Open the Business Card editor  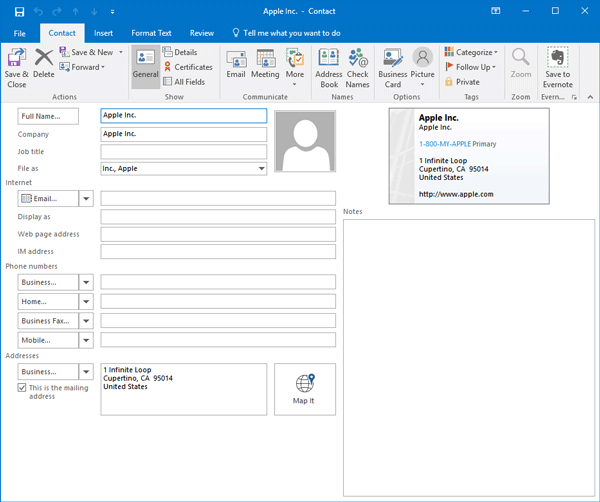click(393, 68)
